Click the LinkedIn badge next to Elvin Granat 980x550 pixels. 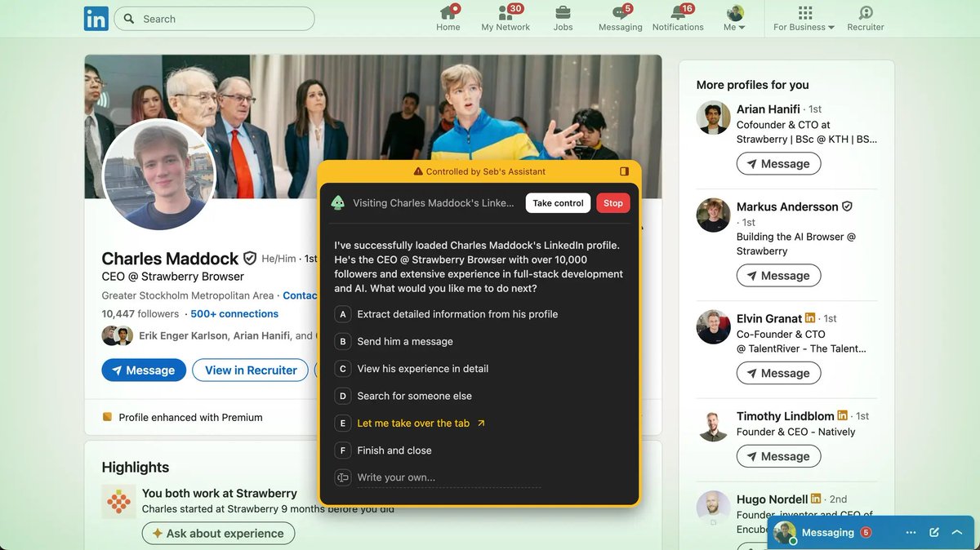point(810,318)
